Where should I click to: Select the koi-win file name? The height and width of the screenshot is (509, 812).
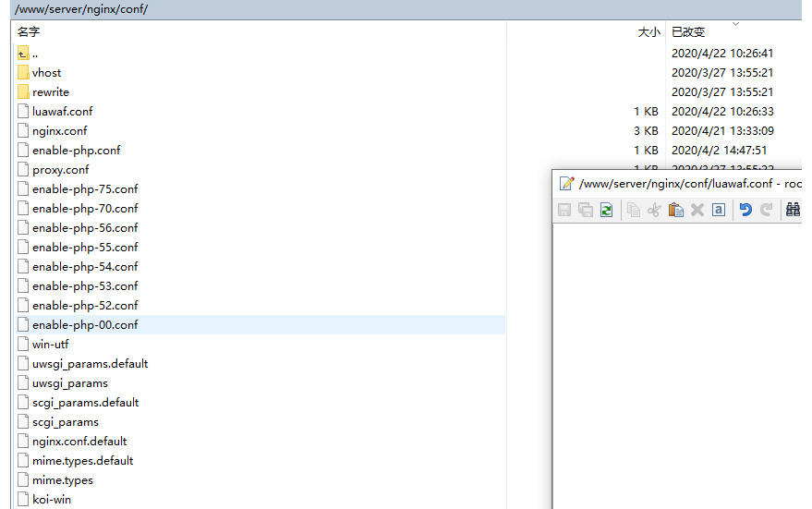pyautogui.click(x=52, y=499)
